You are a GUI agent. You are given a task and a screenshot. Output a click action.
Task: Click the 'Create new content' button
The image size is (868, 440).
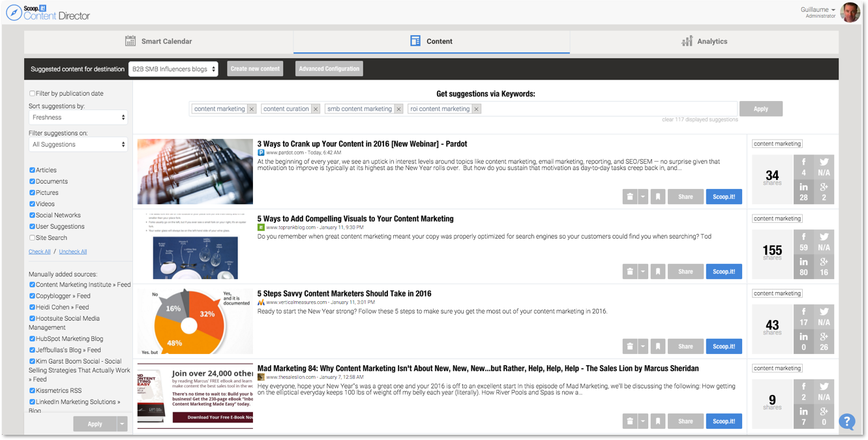[255, 69]
